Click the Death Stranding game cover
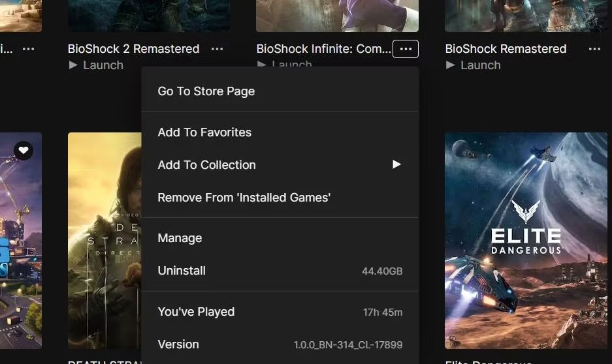This screenshot has width=612, height=364. pos(105,240)
